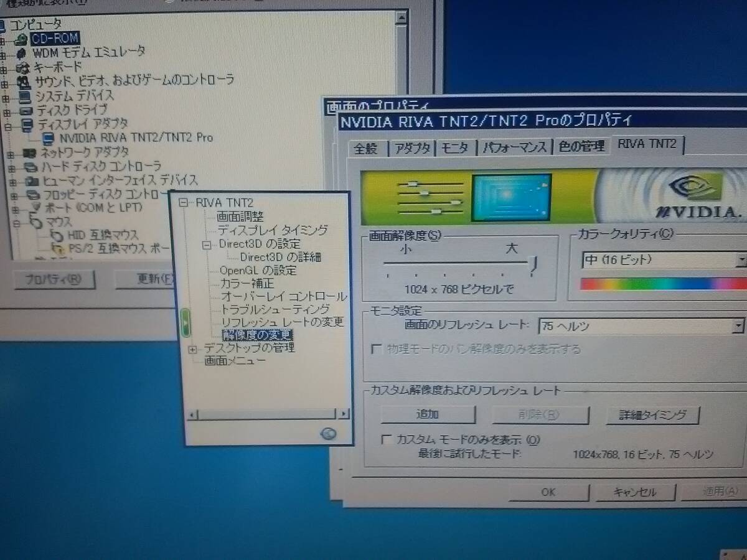Toggle 物理モードのパン解像度のみを表示する checkbox
Screen dimensions: 747x560
(376, 349)
